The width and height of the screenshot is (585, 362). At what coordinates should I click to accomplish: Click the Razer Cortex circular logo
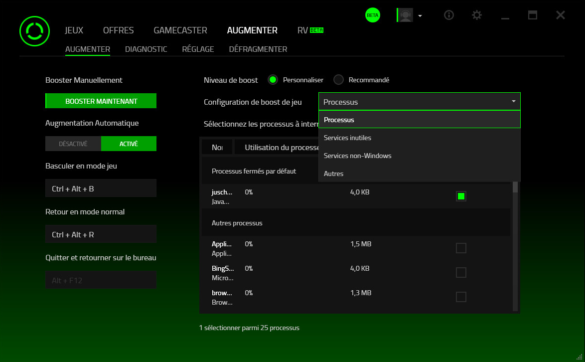click(x=34, y=31)
